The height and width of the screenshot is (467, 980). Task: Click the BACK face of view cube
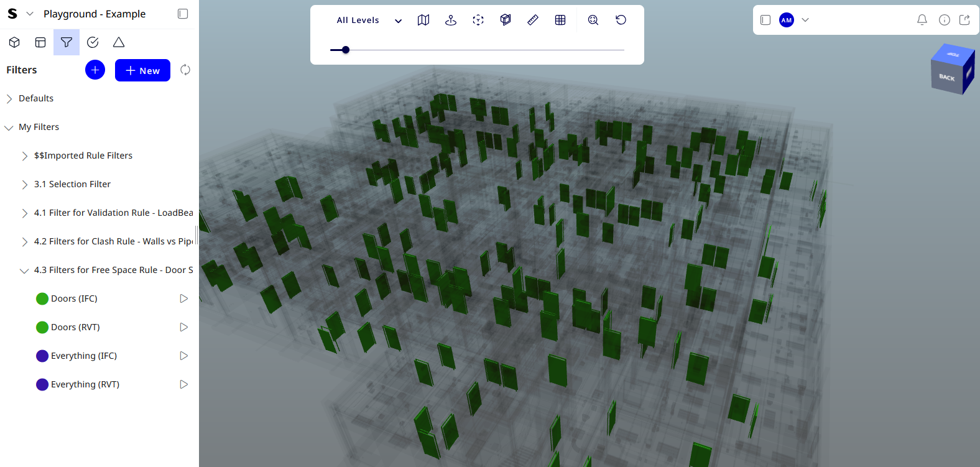pyautogui.click(x=946, y=78)
